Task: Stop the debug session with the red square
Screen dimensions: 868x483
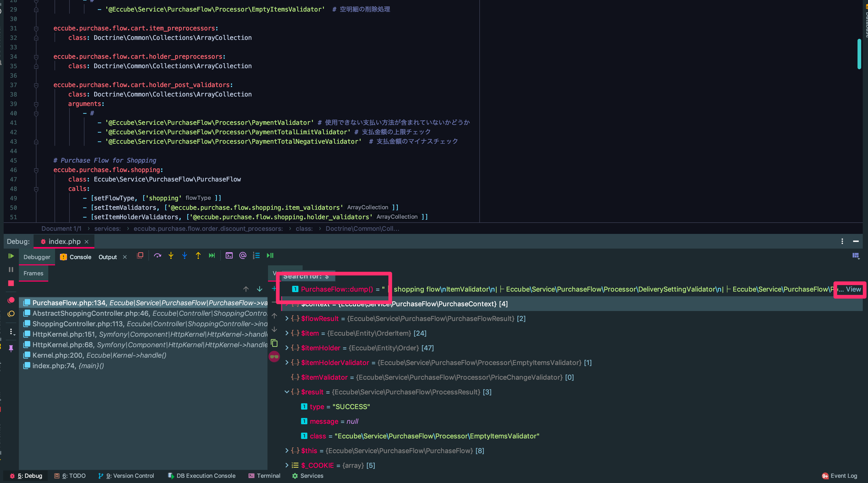Action: [11, 283]
